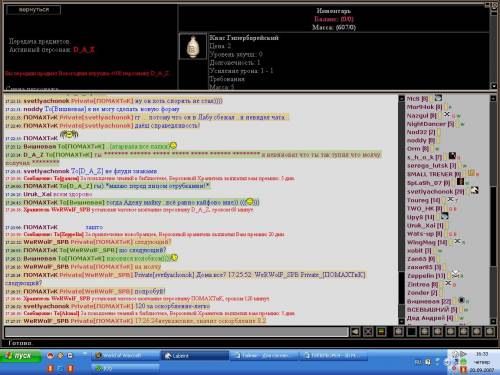Viewport: 500px width, 375px height.
Task: Click the black square icon in chat toolbar
Action: (412, 332)
